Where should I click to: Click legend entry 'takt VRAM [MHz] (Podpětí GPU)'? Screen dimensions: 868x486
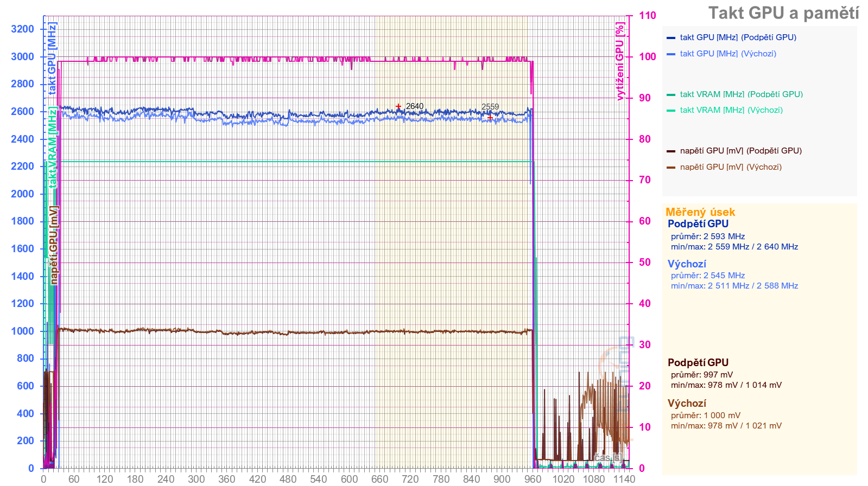741,94
